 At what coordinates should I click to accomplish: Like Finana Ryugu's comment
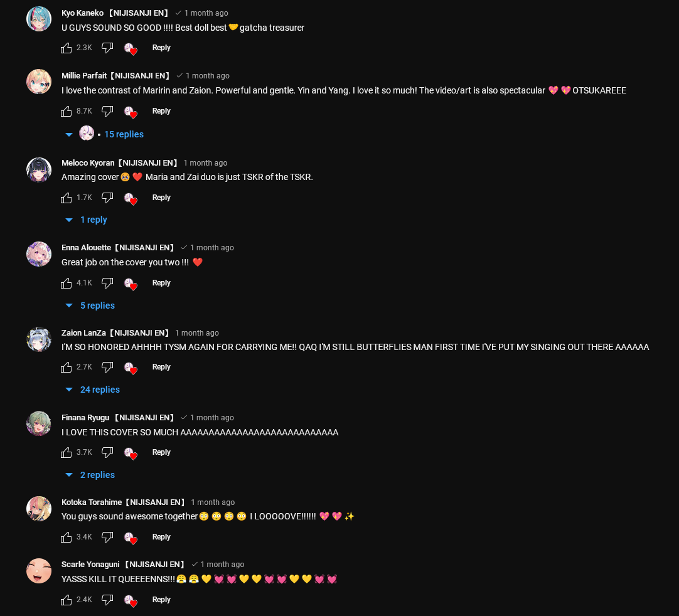(67, 452)
